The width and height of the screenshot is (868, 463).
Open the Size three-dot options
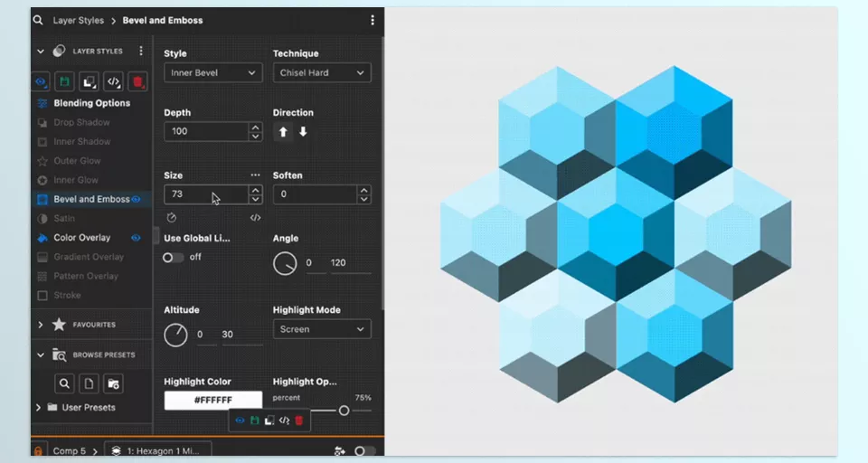pos(255,175)
